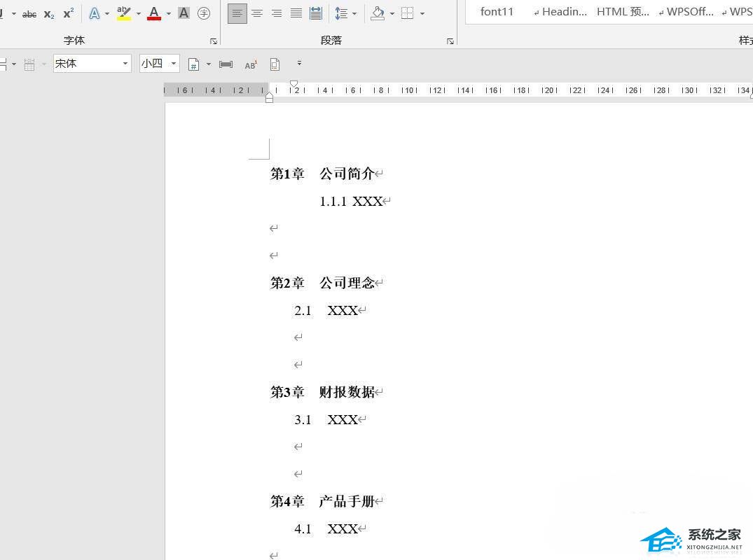Apply red font color
This screenshot has width=753, height=560.
pos(153,13)
